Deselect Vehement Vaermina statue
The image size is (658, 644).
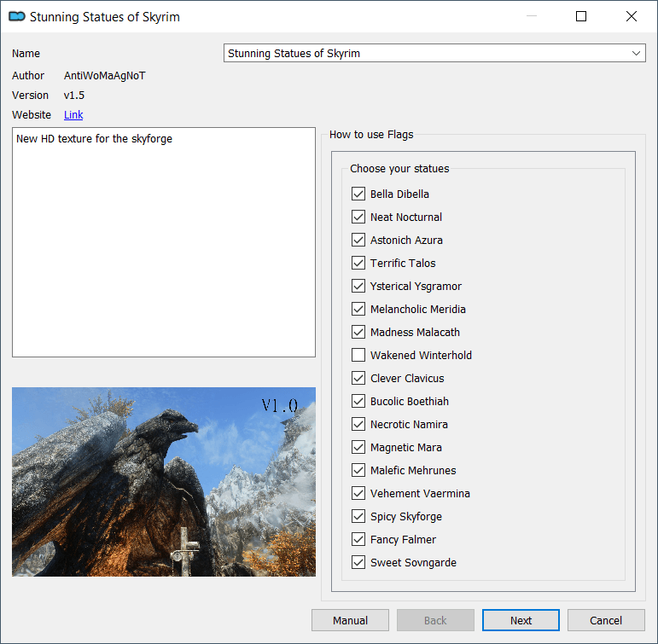tap(358, 493)
